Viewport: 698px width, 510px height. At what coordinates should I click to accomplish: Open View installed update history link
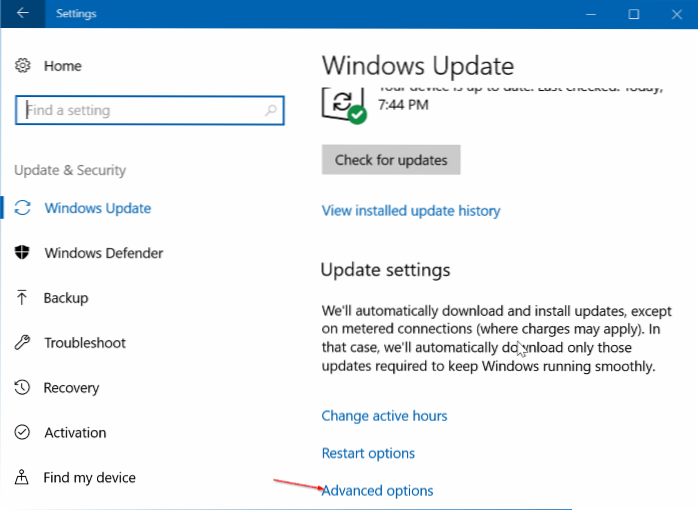pos(410,211)
